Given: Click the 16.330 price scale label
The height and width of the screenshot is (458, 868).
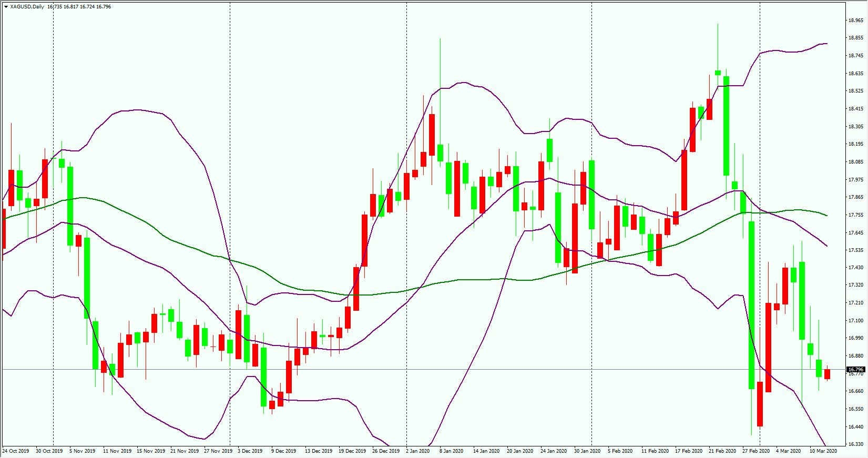Looking at the screenshot, I should [856, 444].
